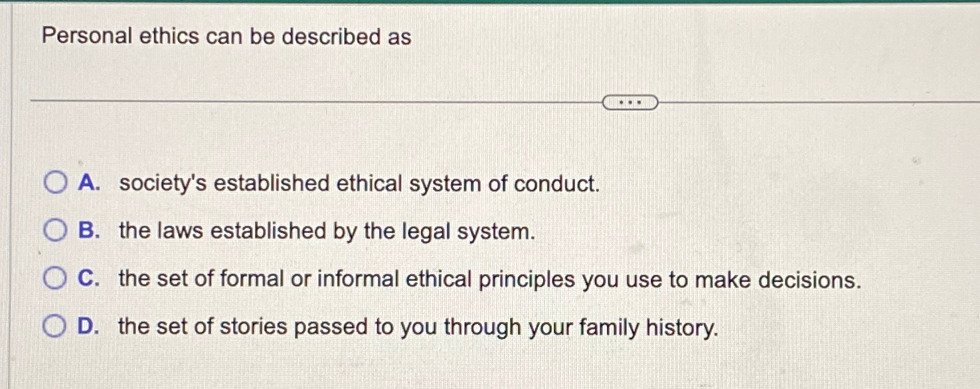The height and width of the screenshot is (389, 980).
Task: Click the answer label letter C
Action: pos(90,279)
